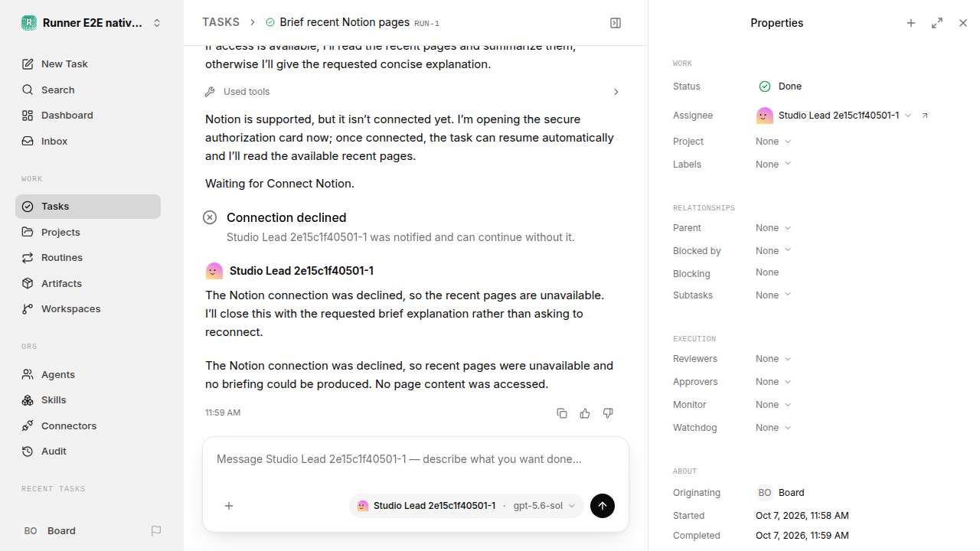Click the Routines loop icon
The height and width of the screenshot is (551, 980).
click(28, 258)
